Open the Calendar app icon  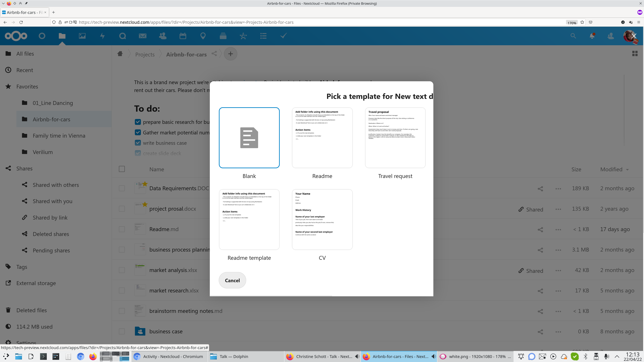(183, 36)
